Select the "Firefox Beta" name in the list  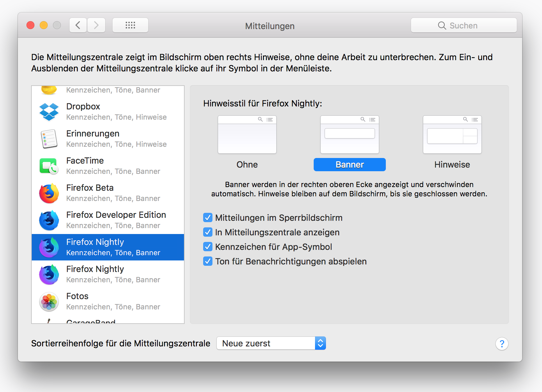tap(90, 188)
